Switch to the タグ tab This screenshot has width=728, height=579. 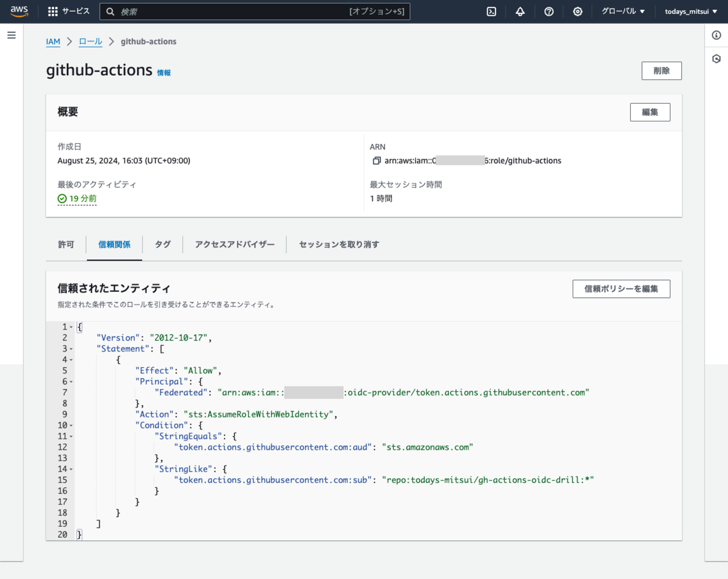pyautogui.click(x=163, y=244)
